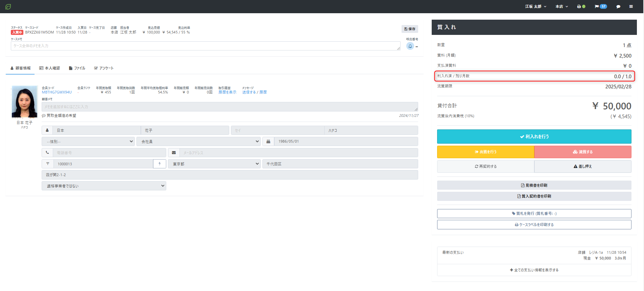Click the 保存 save button
This screenshot has height=291, width=644.
pos(410,29)
